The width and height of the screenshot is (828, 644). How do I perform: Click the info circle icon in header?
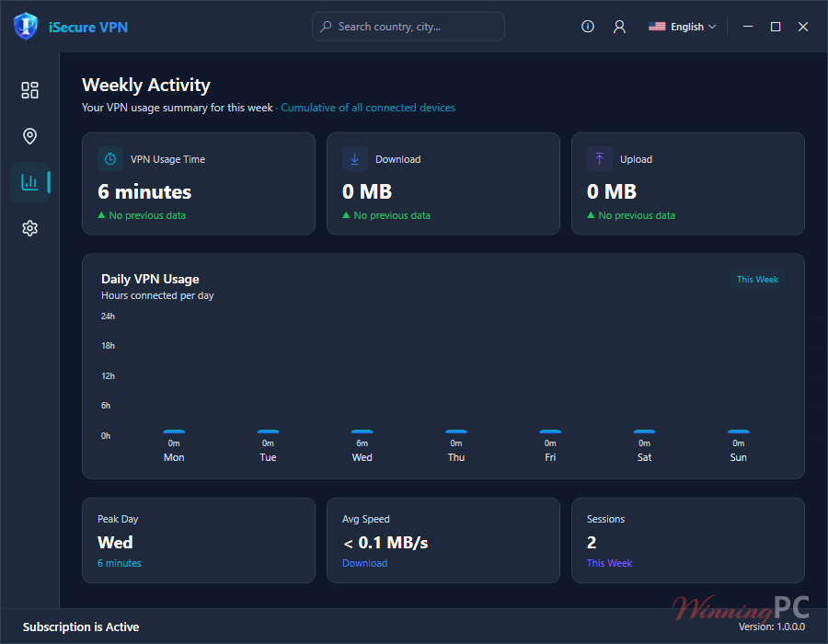[x=588, y=27]
